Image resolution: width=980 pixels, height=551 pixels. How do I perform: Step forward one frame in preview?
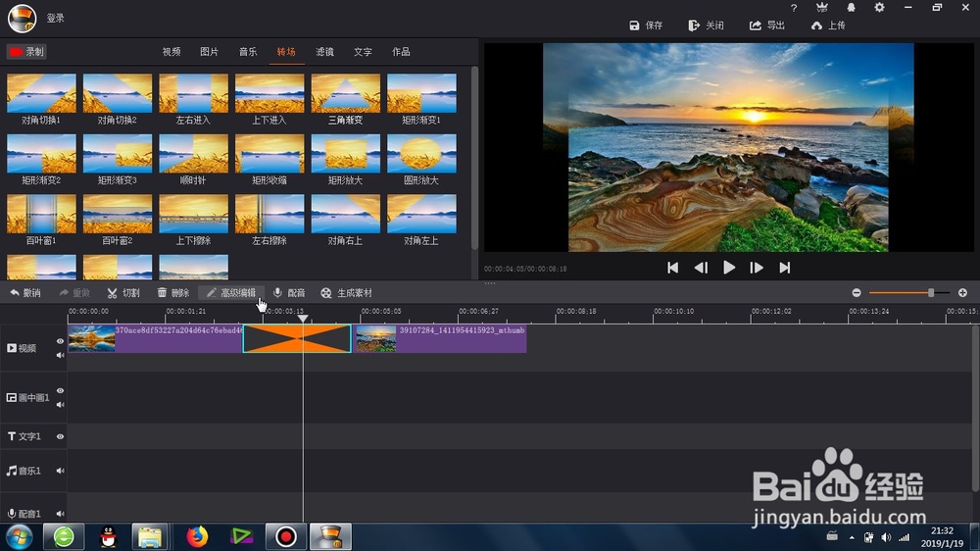757,268
